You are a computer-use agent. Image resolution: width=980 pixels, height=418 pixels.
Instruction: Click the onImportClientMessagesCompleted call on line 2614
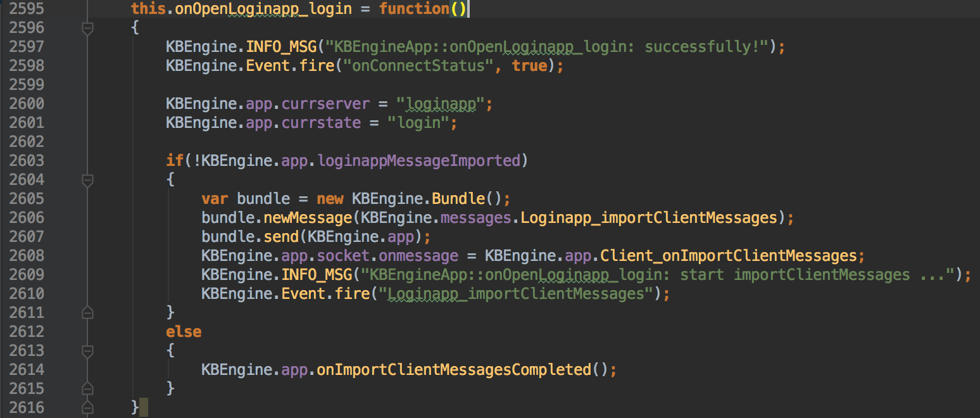(x=451, y=369)
